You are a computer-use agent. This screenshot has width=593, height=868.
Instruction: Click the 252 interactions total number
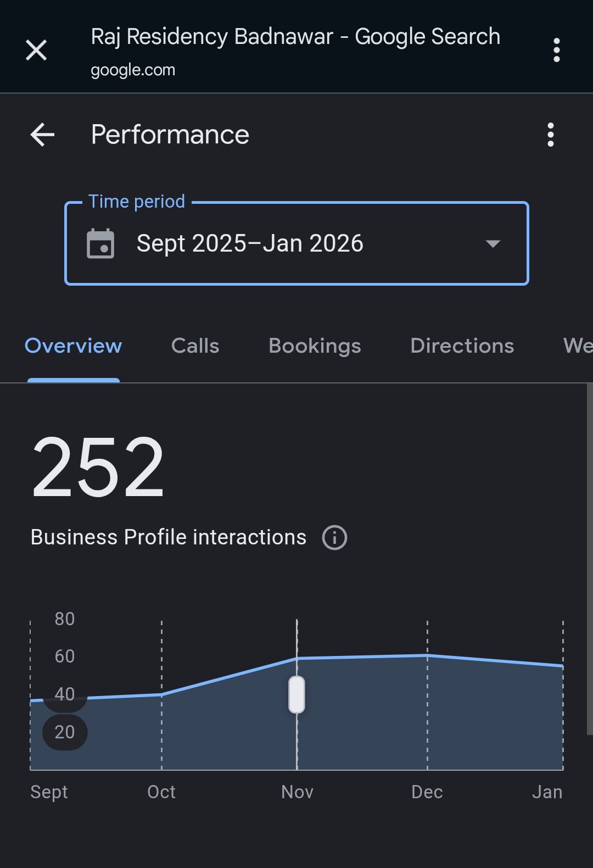(x=98, y=468)
